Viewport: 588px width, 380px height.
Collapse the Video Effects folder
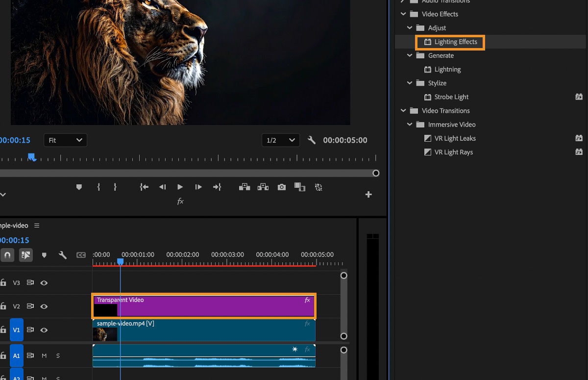pyautogui.click(x=403, y=14)
